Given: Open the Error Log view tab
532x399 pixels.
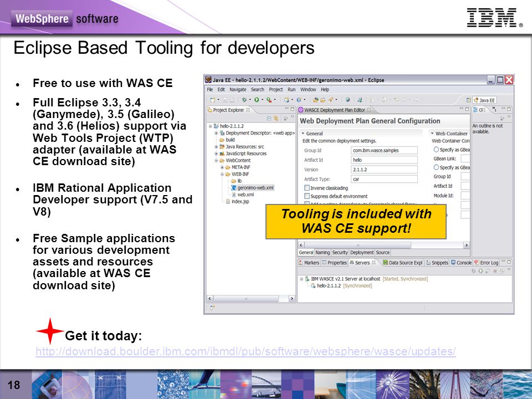Looking at the screenshot, I should (x=486, y=263).
